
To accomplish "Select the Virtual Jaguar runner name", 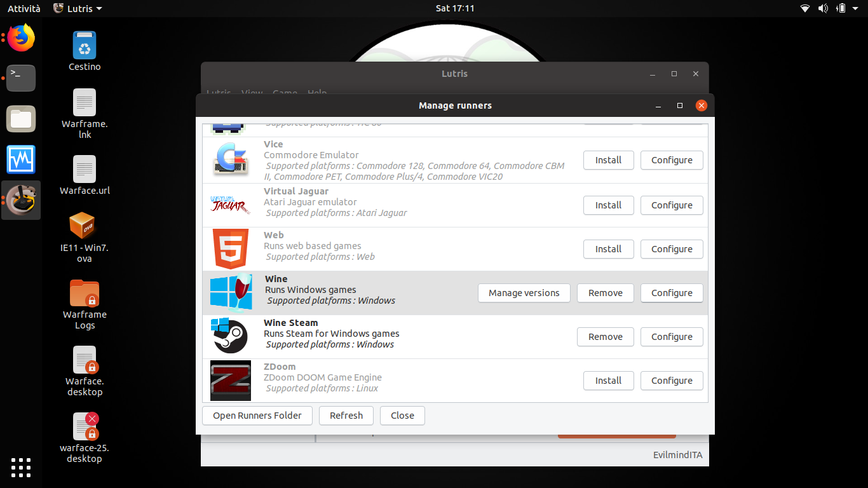I will click(x=296, y=191).
